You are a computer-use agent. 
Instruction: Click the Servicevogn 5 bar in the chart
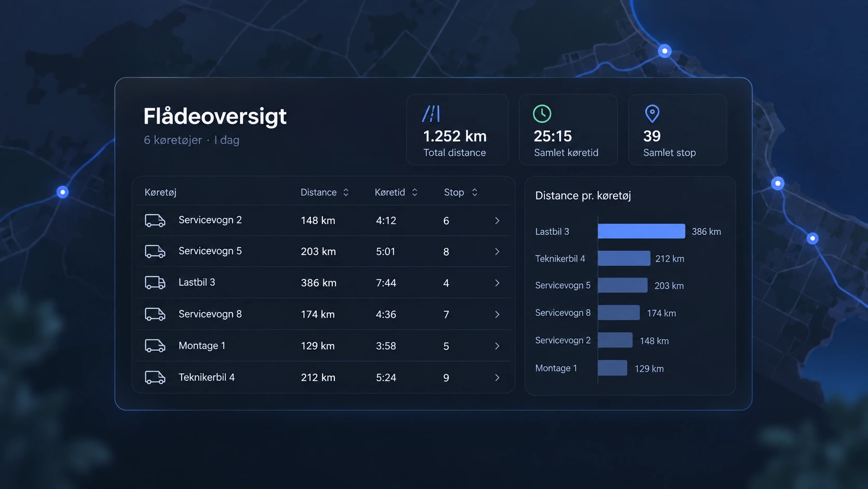click(x=623, y=285)
